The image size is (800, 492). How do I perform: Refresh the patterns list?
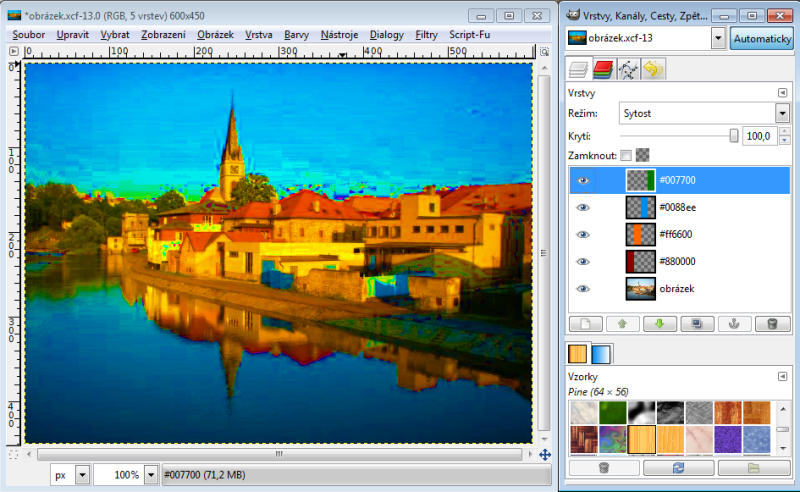pyautogui.click(x=679, y=468)
